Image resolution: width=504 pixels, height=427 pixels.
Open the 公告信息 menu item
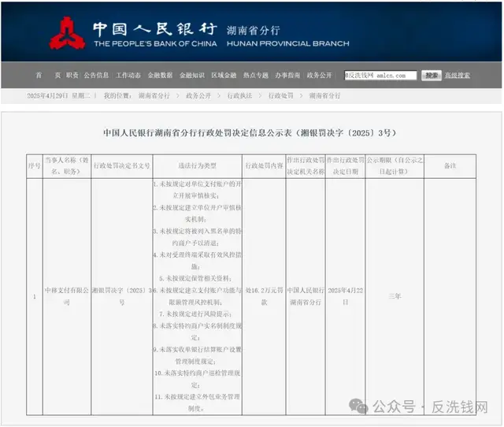[x=96, y=76]
